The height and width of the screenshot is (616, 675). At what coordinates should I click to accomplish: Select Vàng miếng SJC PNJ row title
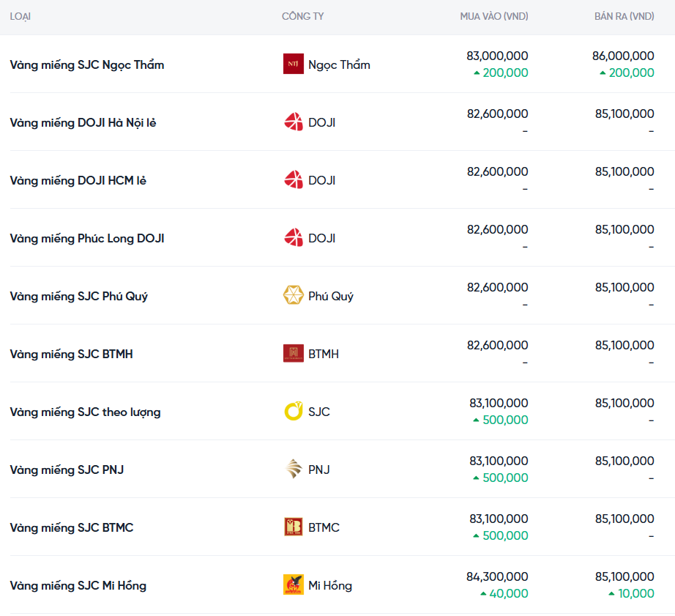point(67,470)
